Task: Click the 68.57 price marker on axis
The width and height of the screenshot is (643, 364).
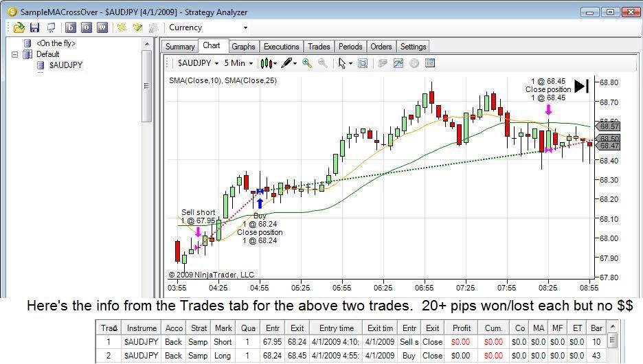Action: click(x=608, y=126)
